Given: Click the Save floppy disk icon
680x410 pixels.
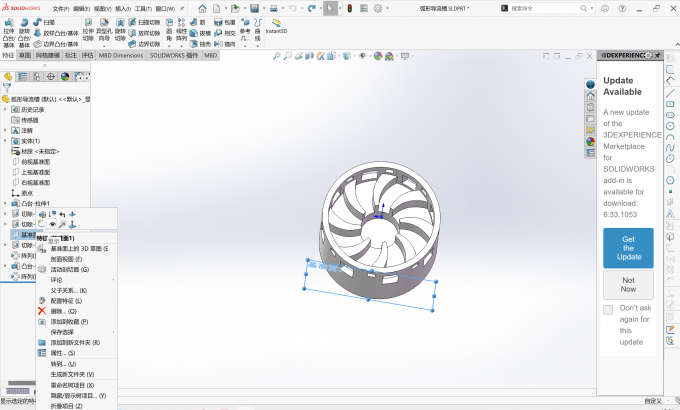Looking at the screenshot, I should click(x=254, y=8).
